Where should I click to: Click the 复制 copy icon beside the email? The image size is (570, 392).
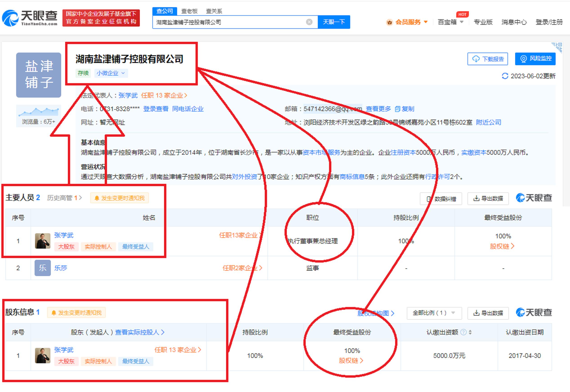tap(398, 109)
